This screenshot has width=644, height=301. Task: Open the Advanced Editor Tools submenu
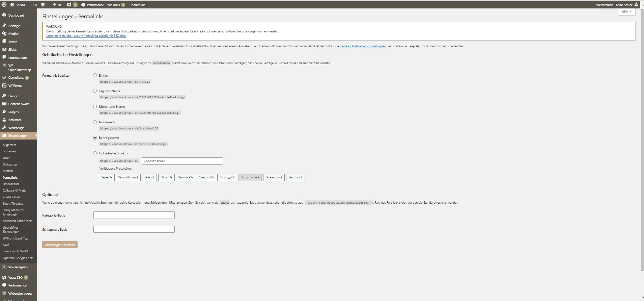tap(18, 221)
